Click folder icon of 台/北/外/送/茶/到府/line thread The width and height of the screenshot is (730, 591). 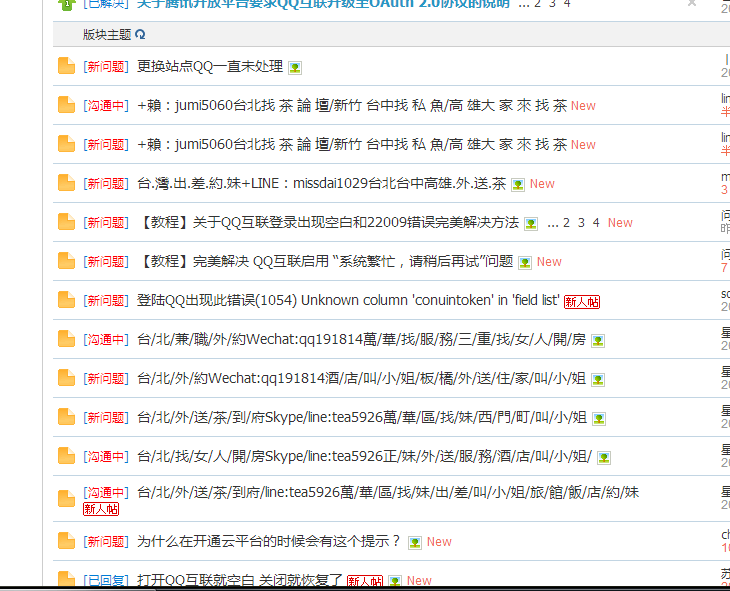coord(66,499)
